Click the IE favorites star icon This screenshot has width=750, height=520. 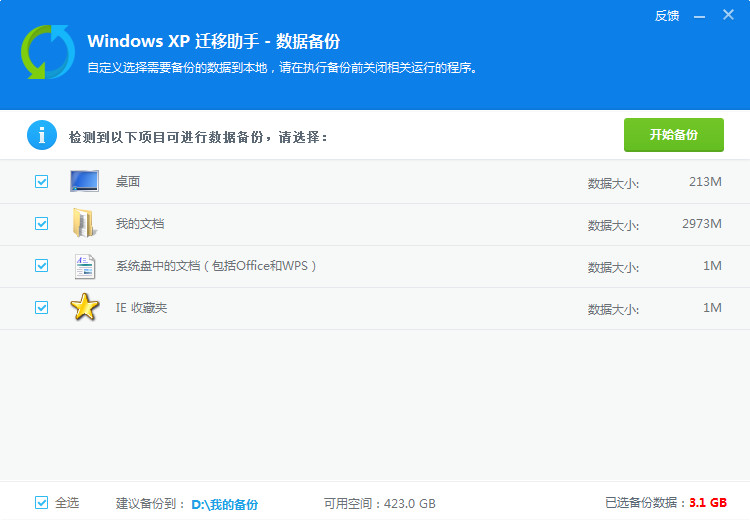pyautogui.click(x=85, y=307)
